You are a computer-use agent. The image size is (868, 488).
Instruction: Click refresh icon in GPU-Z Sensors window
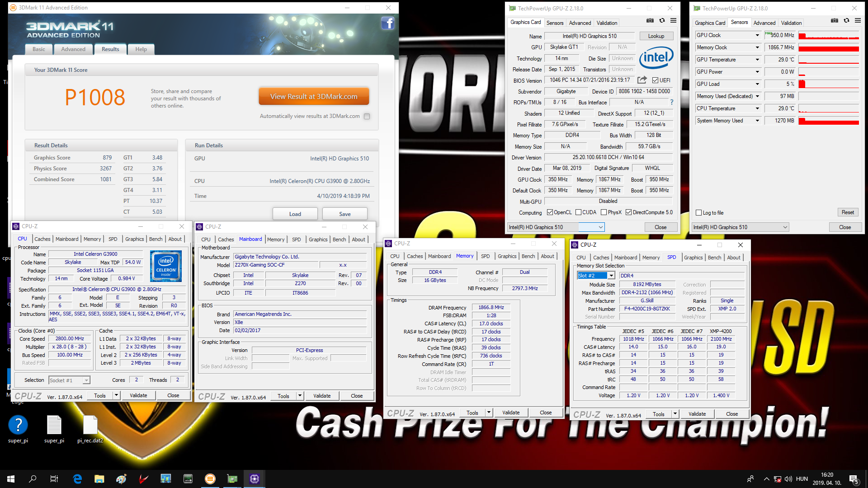click(846, 20)
